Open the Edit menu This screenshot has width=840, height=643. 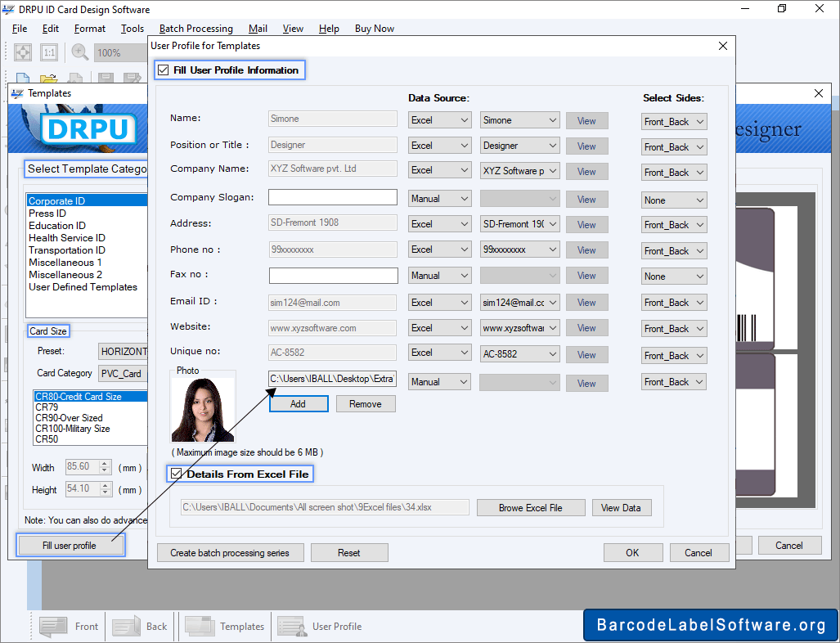(x=51, y=29)
